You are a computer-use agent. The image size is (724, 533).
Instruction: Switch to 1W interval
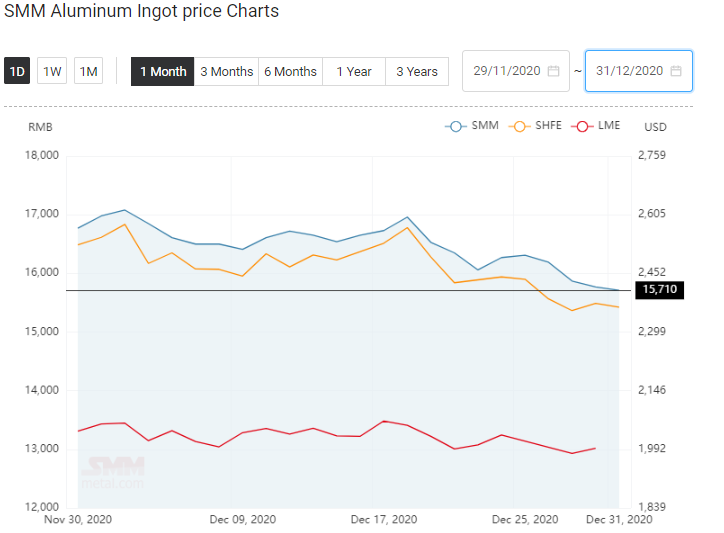point(52,71)
